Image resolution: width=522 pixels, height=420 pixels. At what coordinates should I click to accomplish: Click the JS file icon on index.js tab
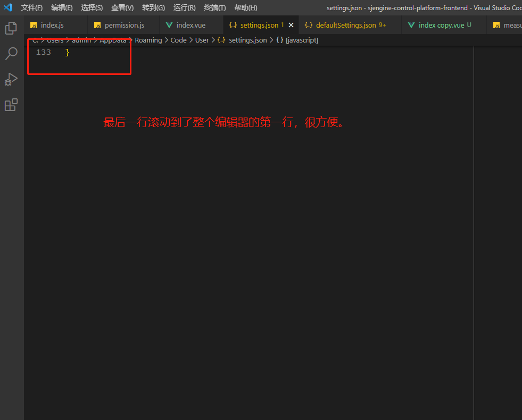[x=34, y=25]
